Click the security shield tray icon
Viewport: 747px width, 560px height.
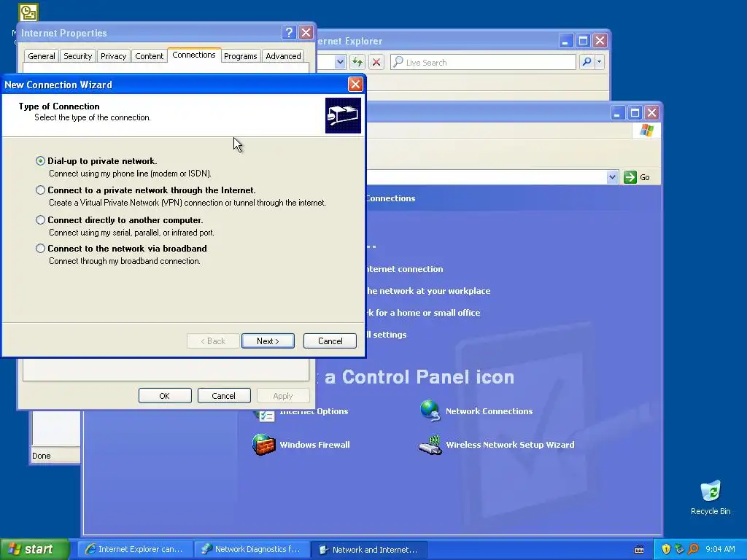[x=666, y=549]
